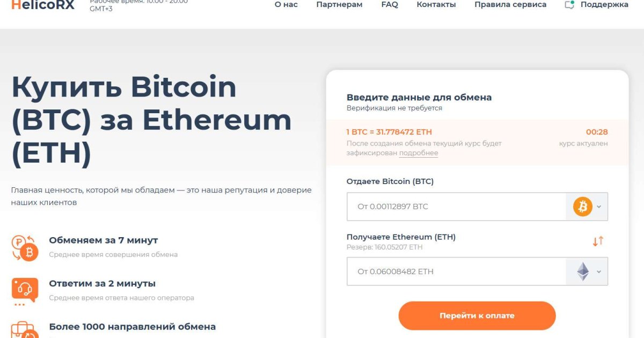Click the support chat bubble icon
644x338 pixels.
click(569, 5)
